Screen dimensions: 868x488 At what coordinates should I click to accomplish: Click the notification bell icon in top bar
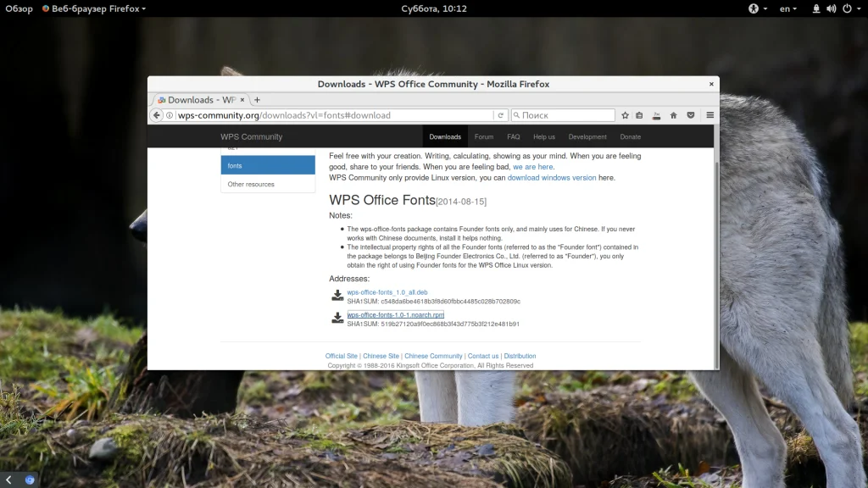pos(816,8)
